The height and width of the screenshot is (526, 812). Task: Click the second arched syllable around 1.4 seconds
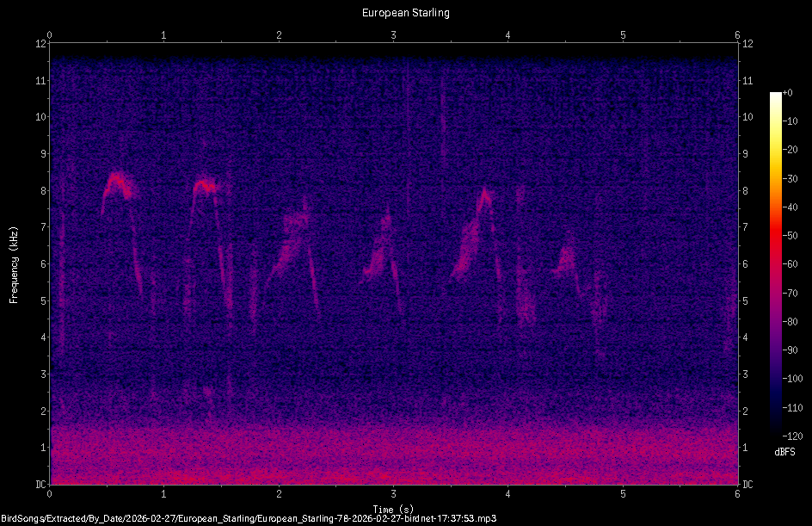click(207, 184)
